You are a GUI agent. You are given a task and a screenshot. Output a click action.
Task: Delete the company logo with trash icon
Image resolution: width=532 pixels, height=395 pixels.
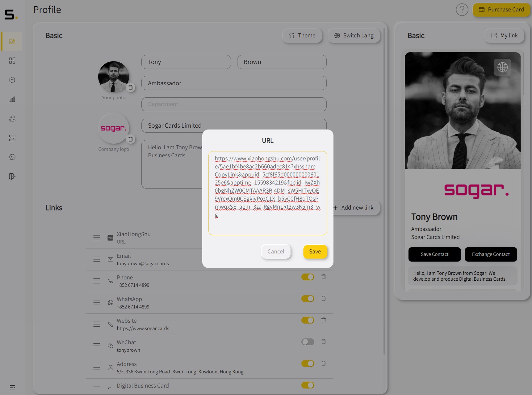click(x=131, y=139)
